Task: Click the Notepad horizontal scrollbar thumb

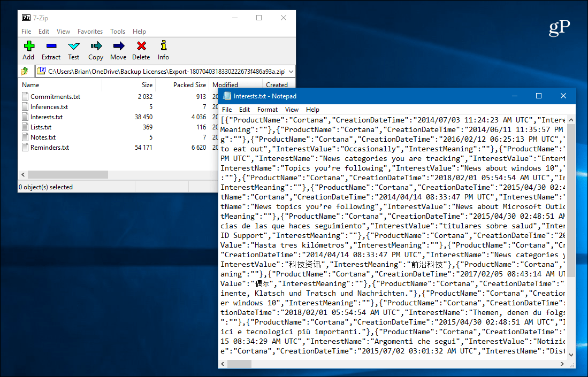Action: 239,364
